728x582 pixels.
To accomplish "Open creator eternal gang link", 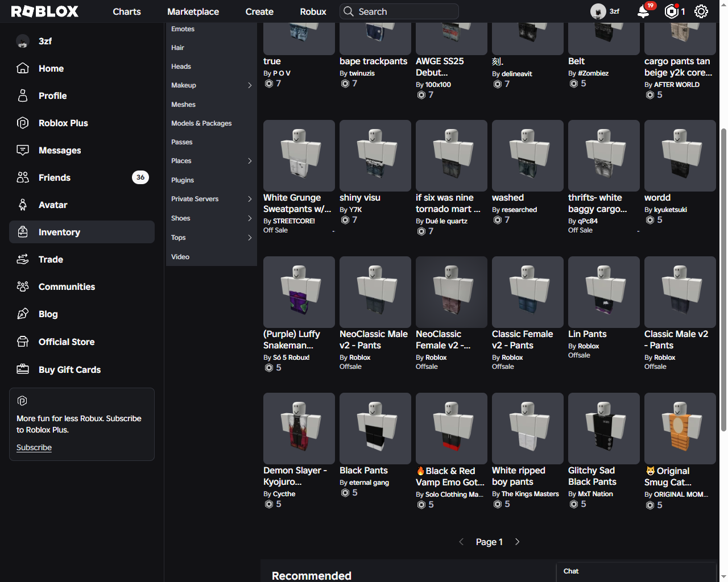I will 369,483.
